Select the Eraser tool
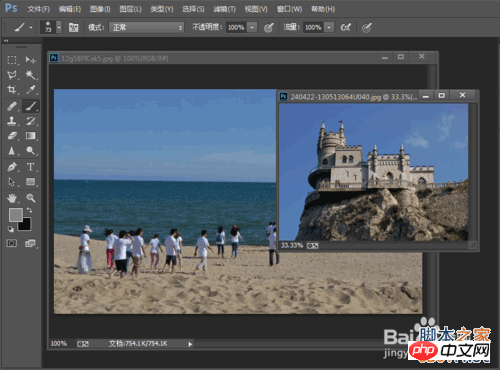Image resolution: width=500 pixels, height=370 pixels. [12, 135]
